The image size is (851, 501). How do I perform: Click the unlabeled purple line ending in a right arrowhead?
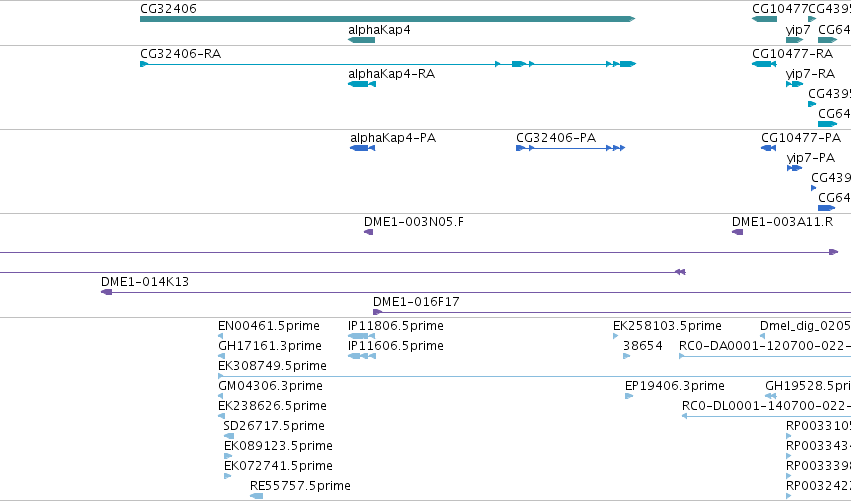pyautogui.click(x=419, y=252)
